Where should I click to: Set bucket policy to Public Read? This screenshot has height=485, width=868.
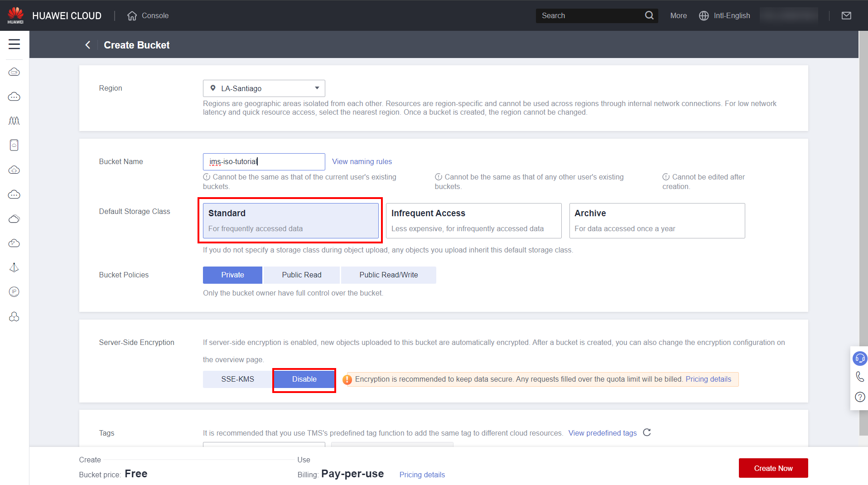pos(301,275)
